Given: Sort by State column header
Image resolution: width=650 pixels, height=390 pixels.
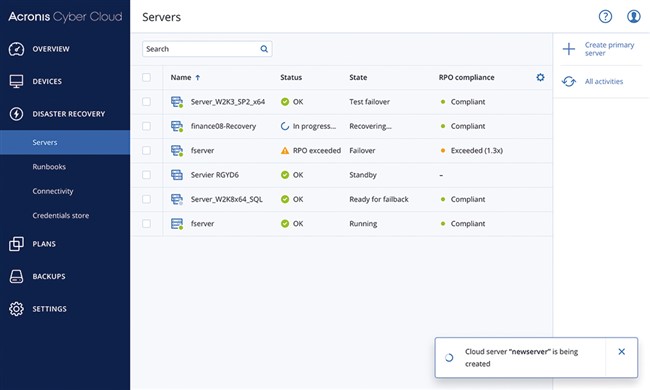Looking at the screenshot, I should [358, 78].
